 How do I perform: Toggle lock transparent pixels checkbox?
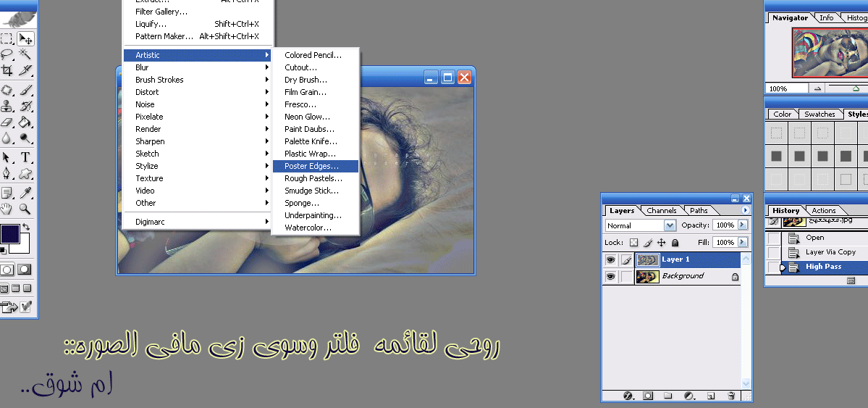pos(634,242)
